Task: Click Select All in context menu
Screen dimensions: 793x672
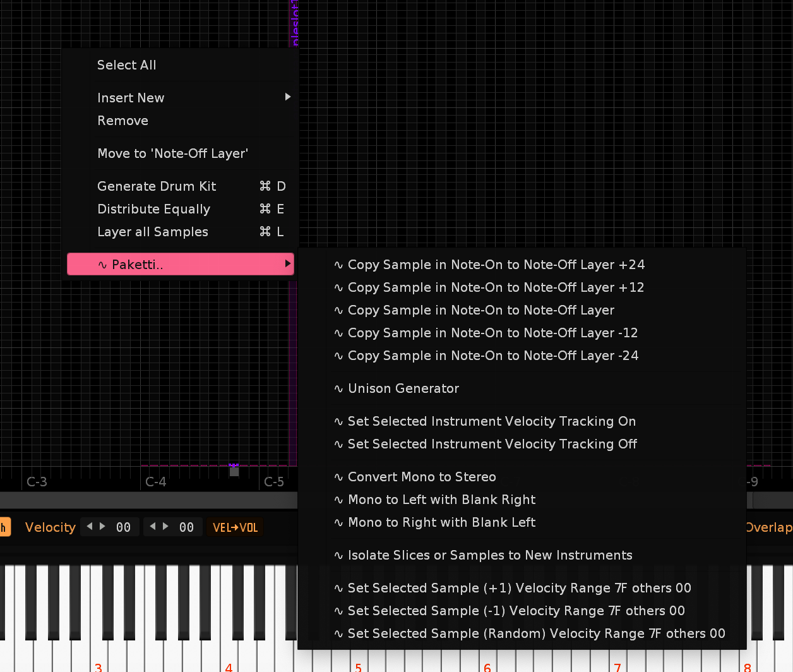Action: (x=127, y=65)
